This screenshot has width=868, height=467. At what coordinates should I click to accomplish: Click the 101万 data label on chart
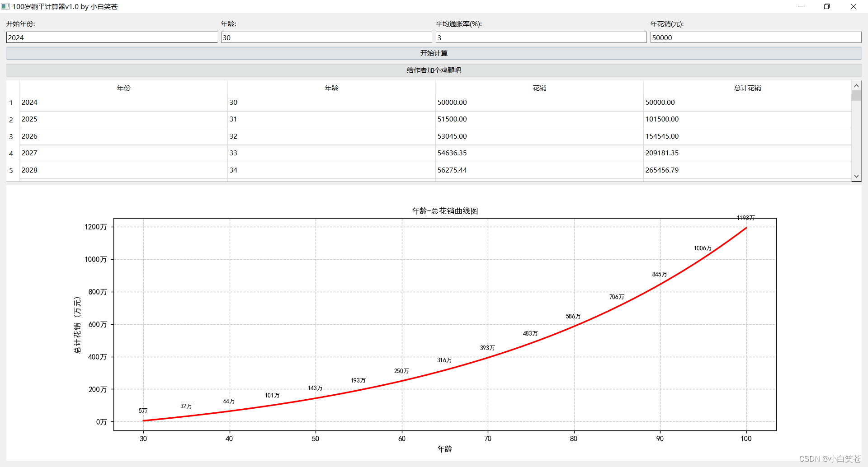pyautogui.click(x=272, y=395)
